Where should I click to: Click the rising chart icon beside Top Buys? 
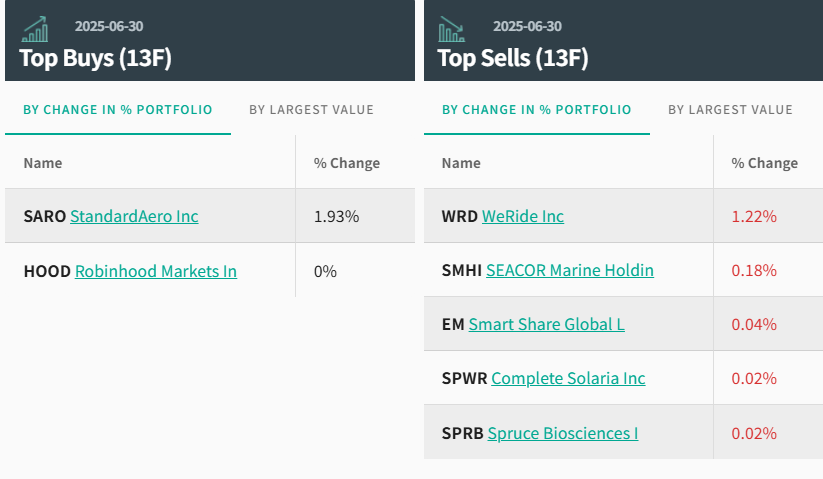point(35,30)
